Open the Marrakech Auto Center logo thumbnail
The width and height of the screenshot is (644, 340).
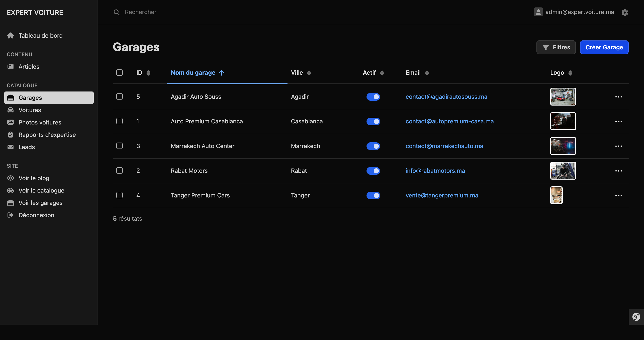(563, 146)
